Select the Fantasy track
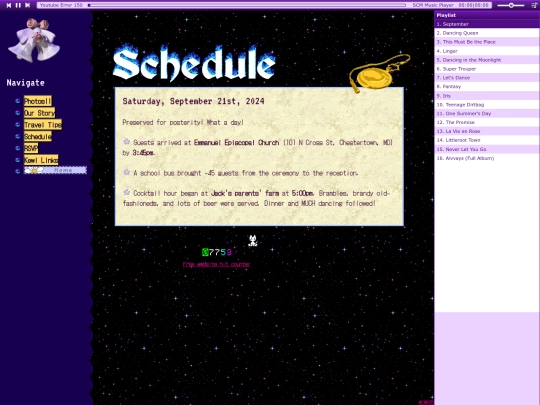Screen dimensions: 540x405 click(x=487, y=87)
